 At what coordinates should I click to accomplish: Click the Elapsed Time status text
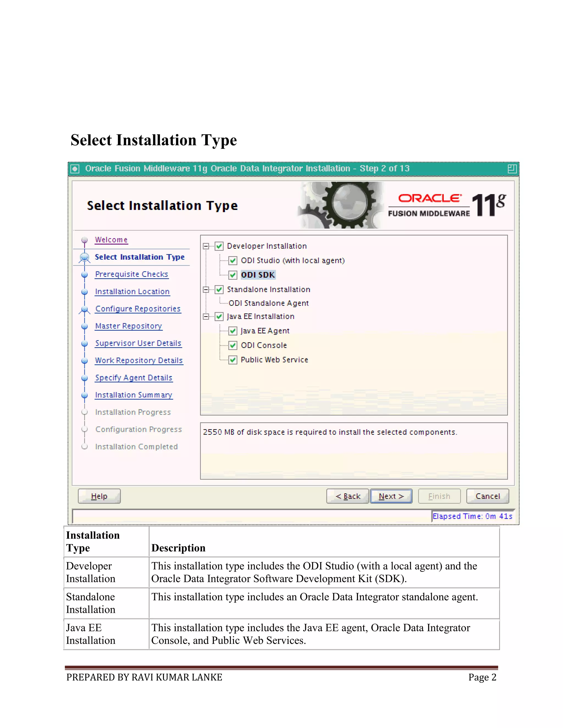[x=472, y=517]
